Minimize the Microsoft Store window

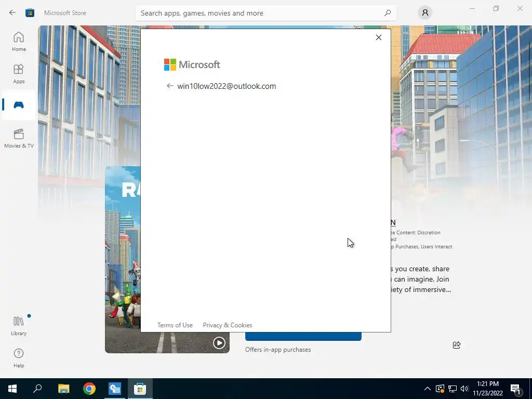472,8
